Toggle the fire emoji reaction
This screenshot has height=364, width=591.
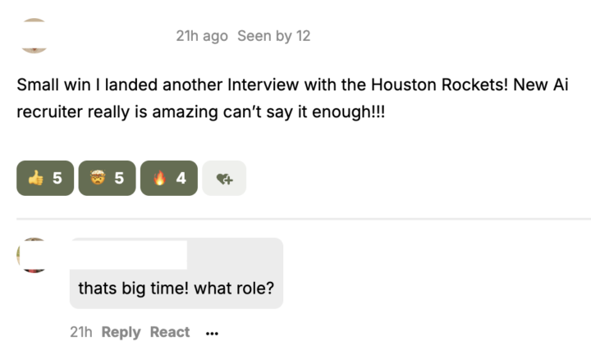click(168, 178)
